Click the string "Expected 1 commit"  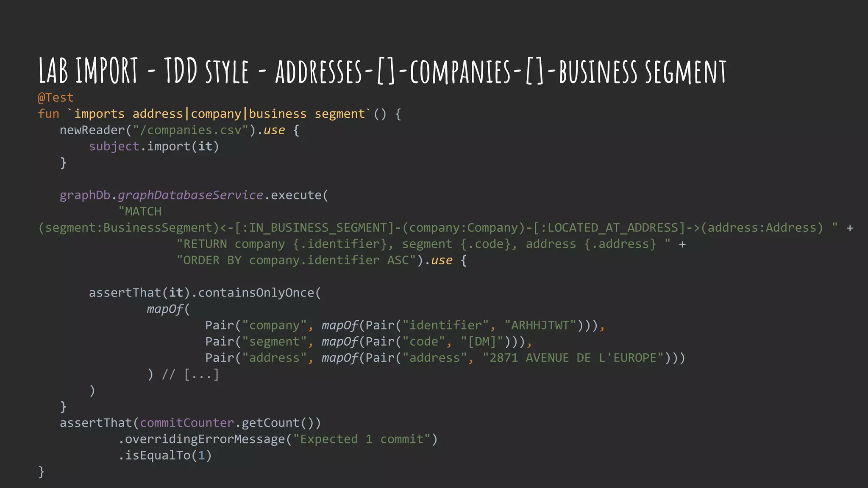[x=362, y=439]
